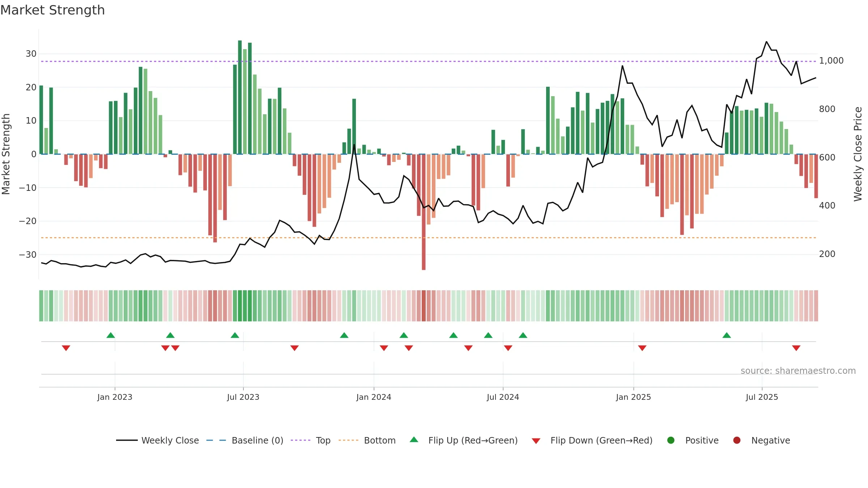This screenshot has width=868, height=488.
Task: Click the Bottom legend label
Action: click(x=380, y=440)
